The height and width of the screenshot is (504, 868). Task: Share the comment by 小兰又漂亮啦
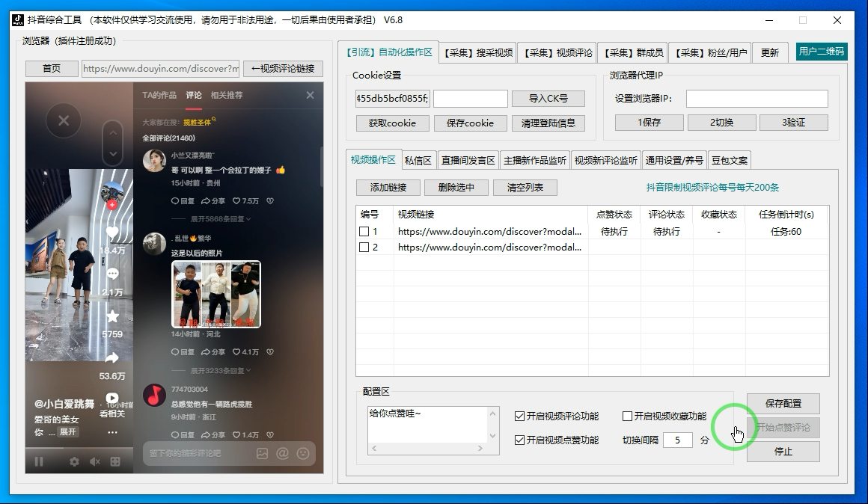(x=213, y=201)
